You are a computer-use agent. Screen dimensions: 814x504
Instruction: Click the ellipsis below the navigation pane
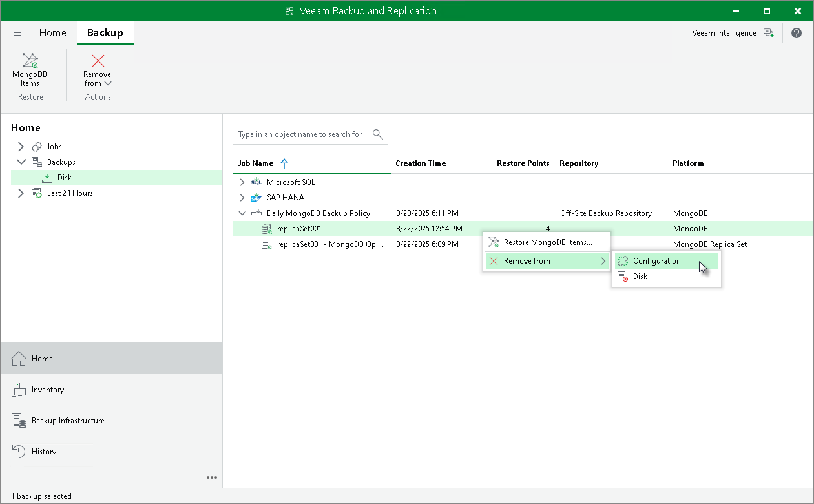tap(212, 478)
